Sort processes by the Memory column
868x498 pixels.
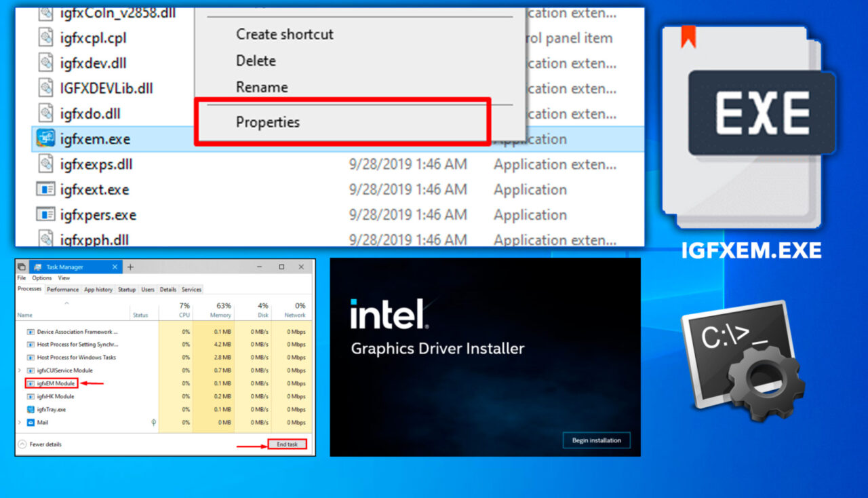[x=214, y=310]
